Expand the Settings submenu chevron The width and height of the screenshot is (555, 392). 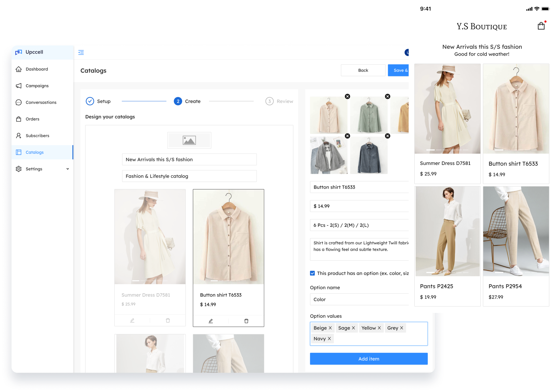point(68,169)
